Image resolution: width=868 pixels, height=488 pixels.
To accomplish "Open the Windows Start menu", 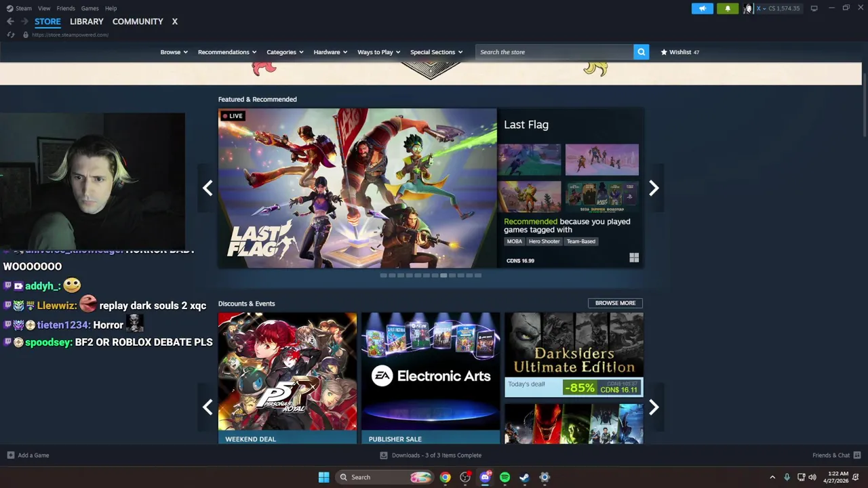I will coord(323,477).
